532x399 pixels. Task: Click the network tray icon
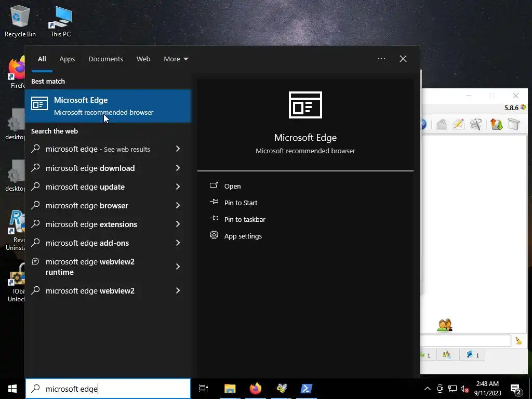[x=453, y=389]
